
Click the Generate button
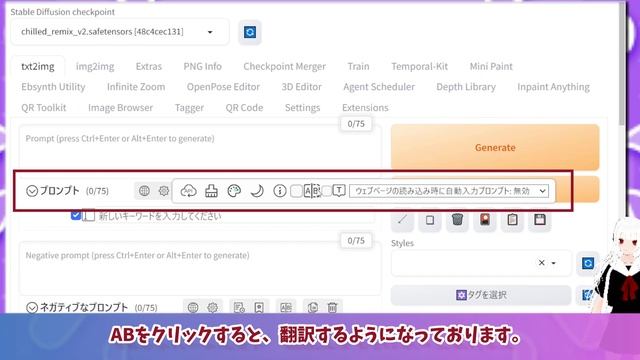pos(495,147)
